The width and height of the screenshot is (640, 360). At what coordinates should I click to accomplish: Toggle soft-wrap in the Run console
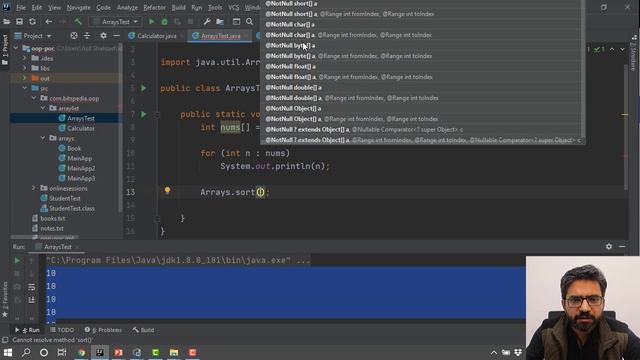[31, 287]
